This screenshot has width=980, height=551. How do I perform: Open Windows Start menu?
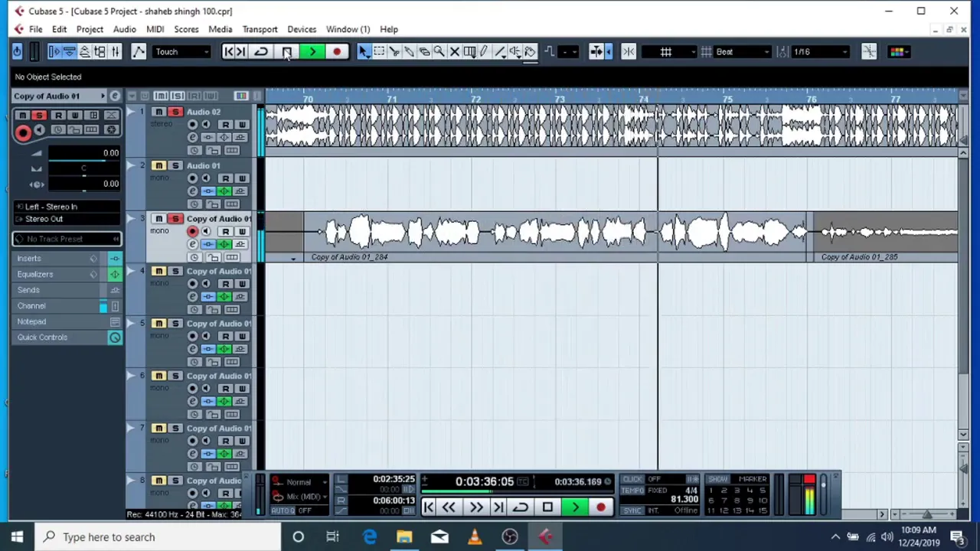coord(17,536)
